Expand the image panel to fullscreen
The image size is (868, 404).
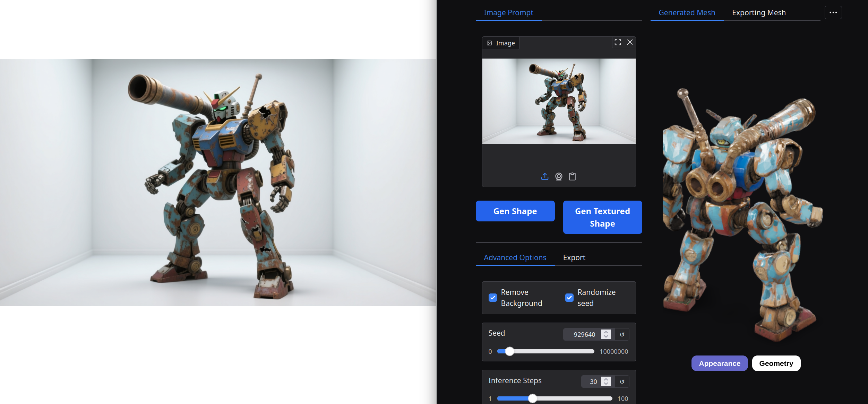click(618, 42)
